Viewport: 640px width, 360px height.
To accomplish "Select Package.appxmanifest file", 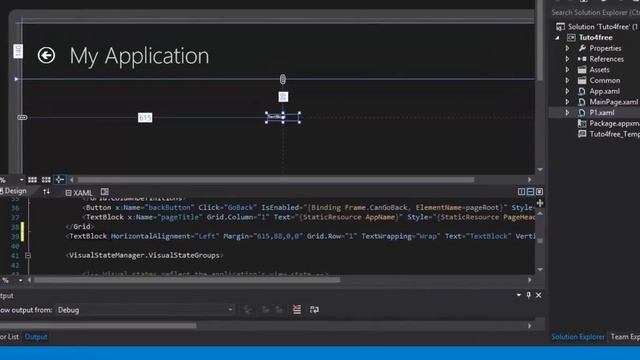I will tap(614, 123).
